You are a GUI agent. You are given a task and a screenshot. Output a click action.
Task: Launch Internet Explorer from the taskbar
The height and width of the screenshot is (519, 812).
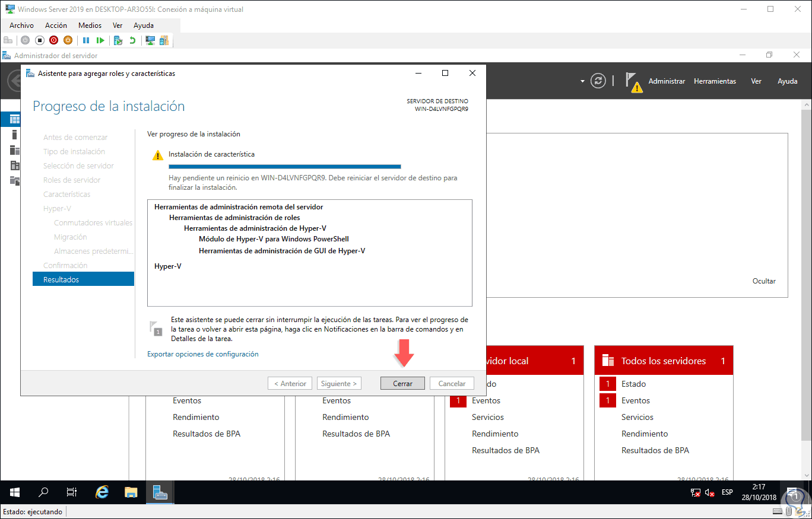[102, 492]
